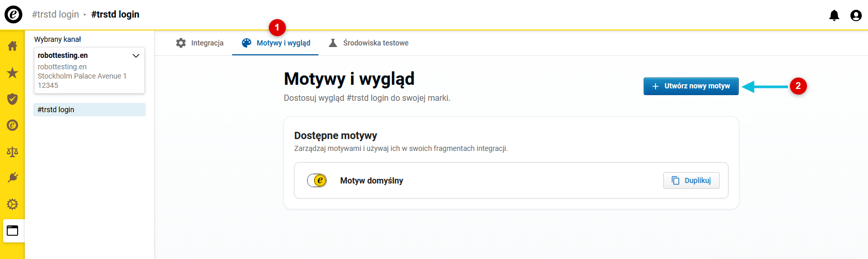Click the default theme e-badge icon

pos(317,180)
